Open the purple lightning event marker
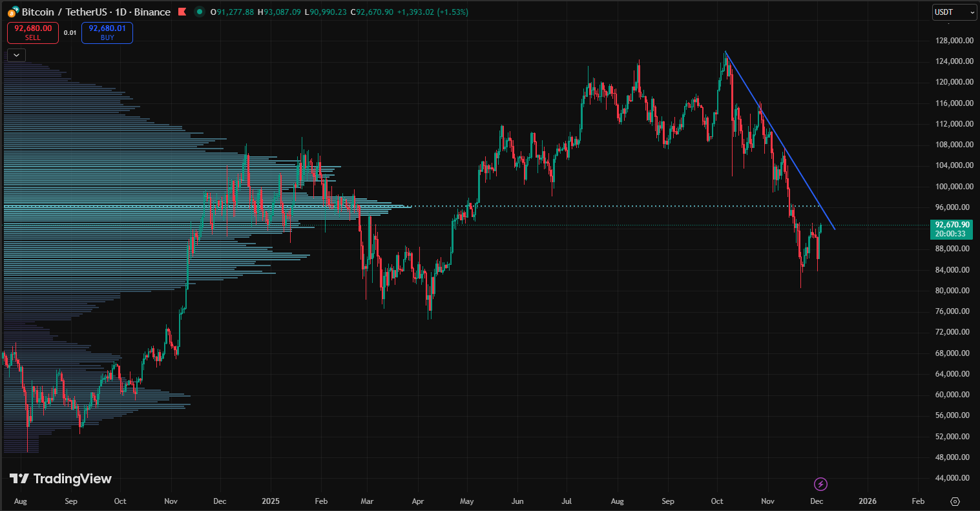The image size is (980, 511). click(820, 484)
